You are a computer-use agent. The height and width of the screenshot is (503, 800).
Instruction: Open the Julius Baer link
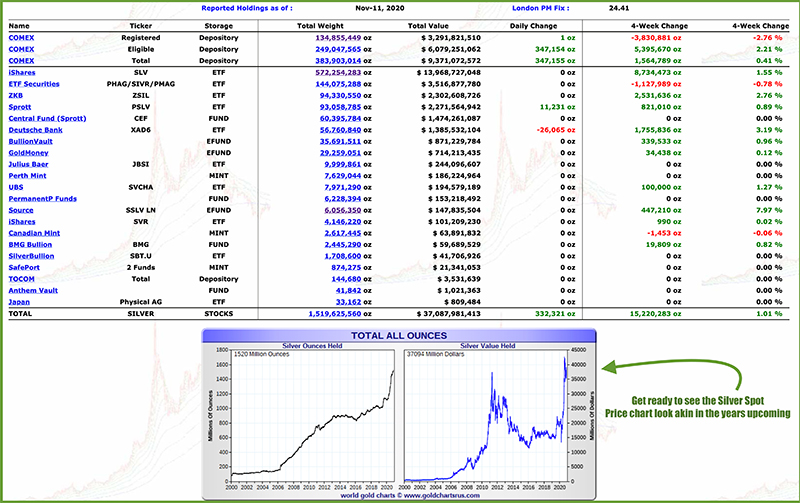pos(29,164)
